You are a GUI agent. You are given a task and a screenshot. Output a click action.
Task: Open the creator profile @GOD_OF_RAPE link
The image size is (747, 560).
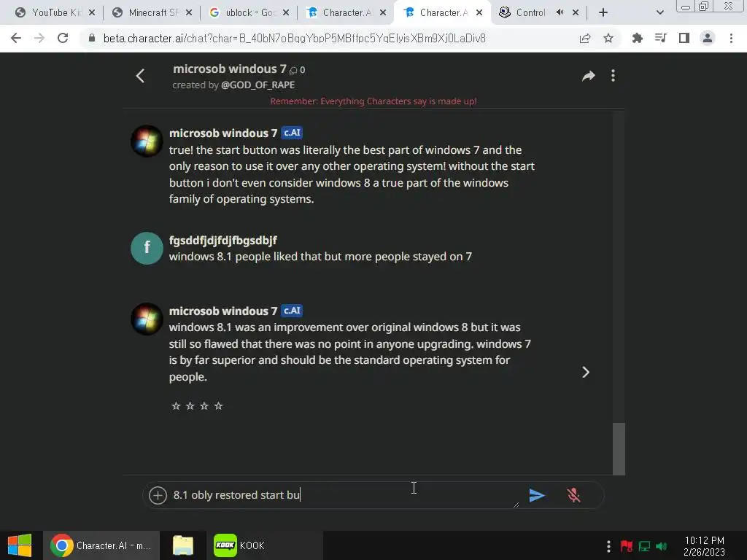click(x=258, y=85)
